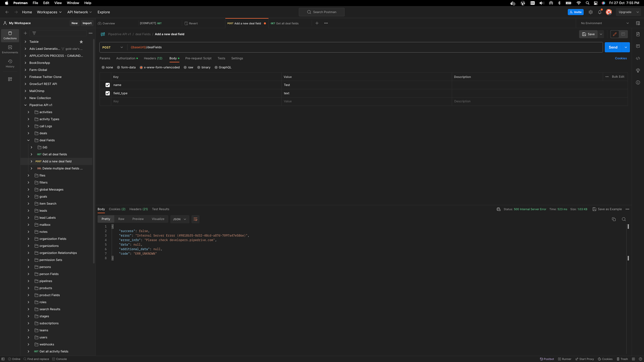This screenshot has width=644, height=362.
Task: Open the Test Results response tab
Action: [161, 209]
